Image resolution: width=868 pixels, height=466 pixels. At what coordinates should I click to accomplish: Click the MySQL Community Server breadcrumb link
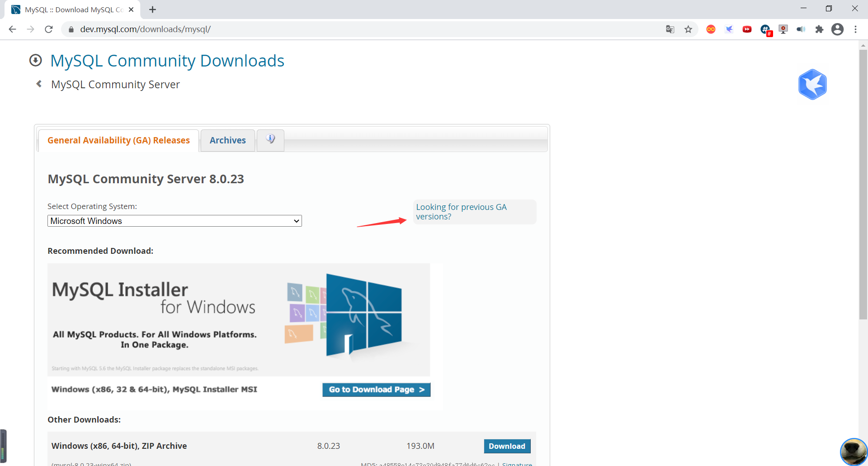(x=115, y=85)
